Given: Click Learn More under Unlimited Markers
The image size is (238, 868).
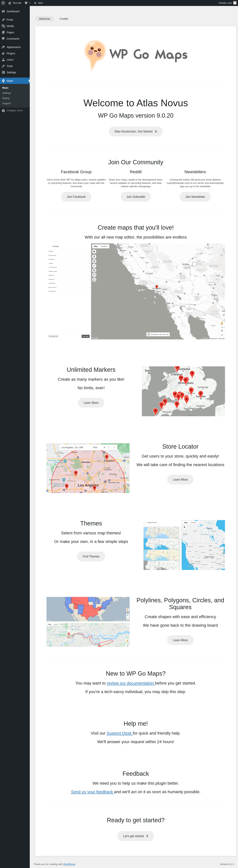Looking at the screenshot, I should coord(91,403).
